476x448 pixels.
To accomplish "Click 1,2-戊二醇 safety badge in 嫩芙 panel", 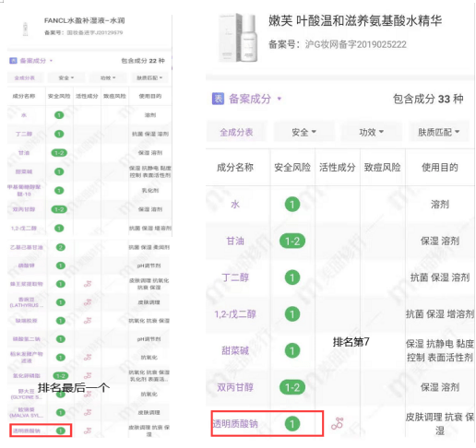I will click(292, 314).
